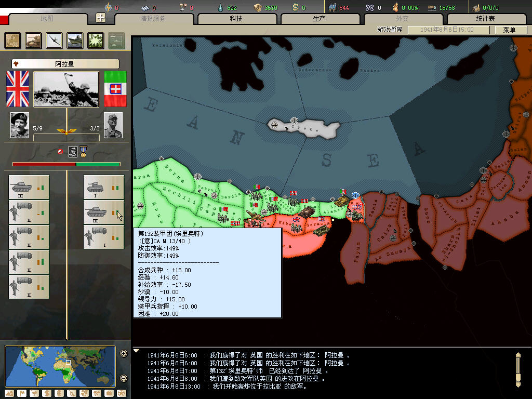Select the Italian tank III unit card
The height and width of the screenshot is (399, 532).
tap(104, 212)
